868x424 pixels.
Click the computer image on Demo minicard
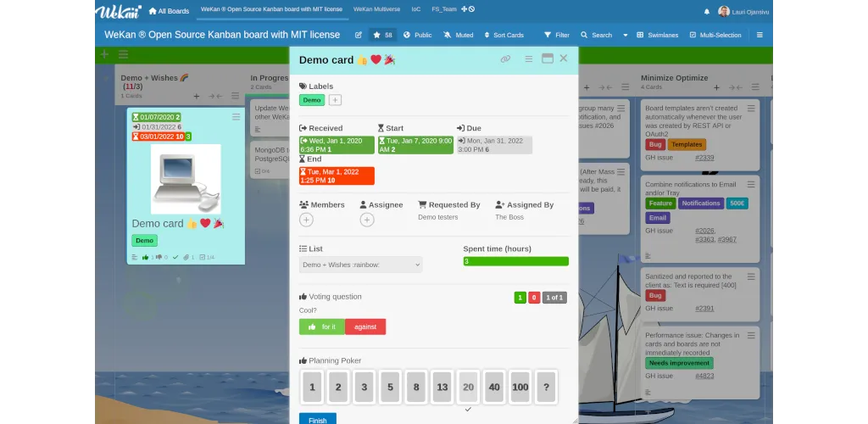[186, 179]
